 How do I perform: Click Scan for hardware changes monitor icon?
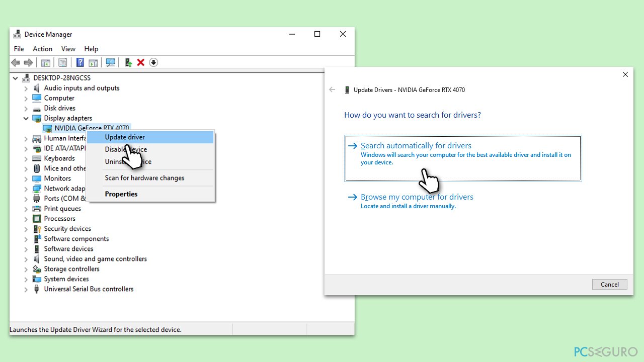(111, 62)
